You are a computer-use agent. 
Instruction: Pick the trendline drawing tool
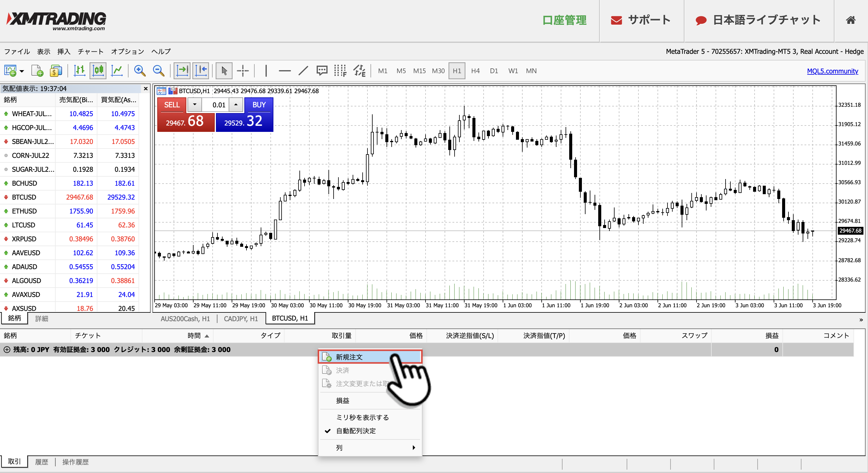303,71
